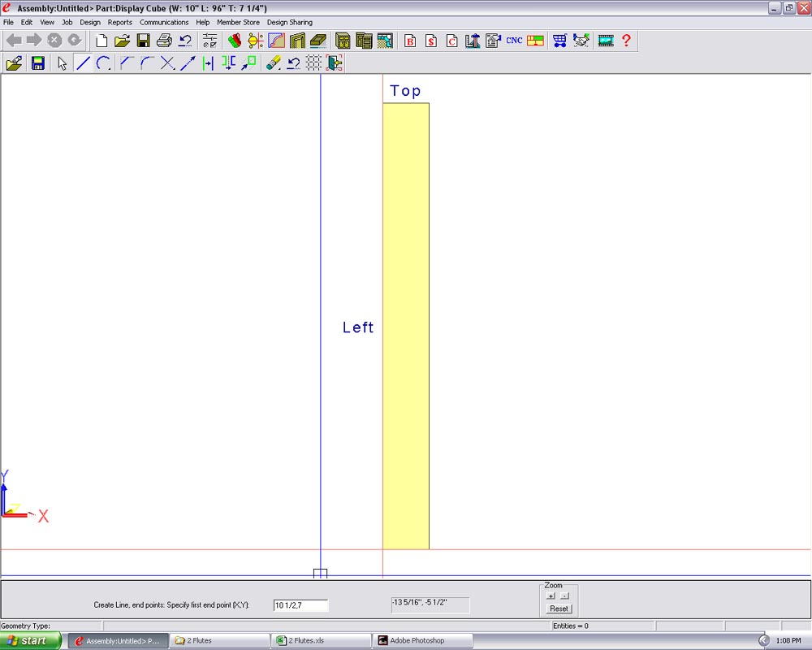This screenshot has width=812, height=650.
Task: Click the green brackets mirror tool
Action: click(x=228, y=63)
